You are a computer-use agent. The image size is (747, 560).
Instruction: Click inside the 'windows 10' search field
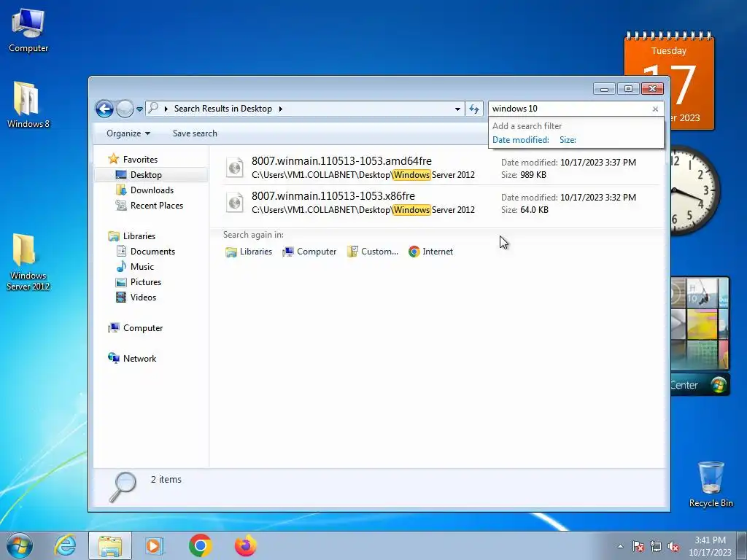569,109
